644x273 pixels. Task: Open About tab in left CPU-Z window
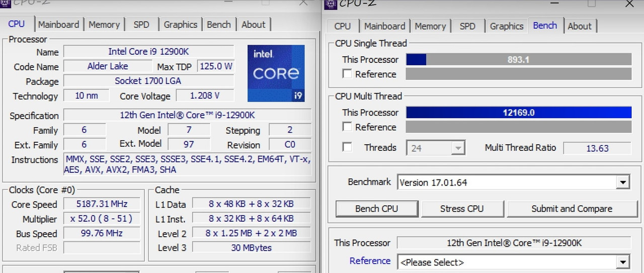[253, 25]
